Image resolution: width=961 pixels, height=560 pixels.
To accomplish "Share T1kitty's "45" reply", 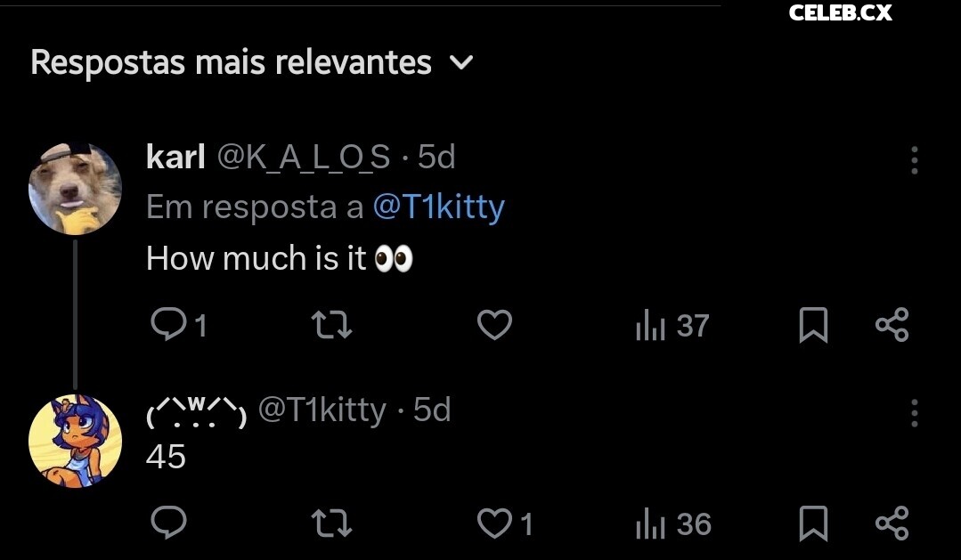I will click(892, 523).
